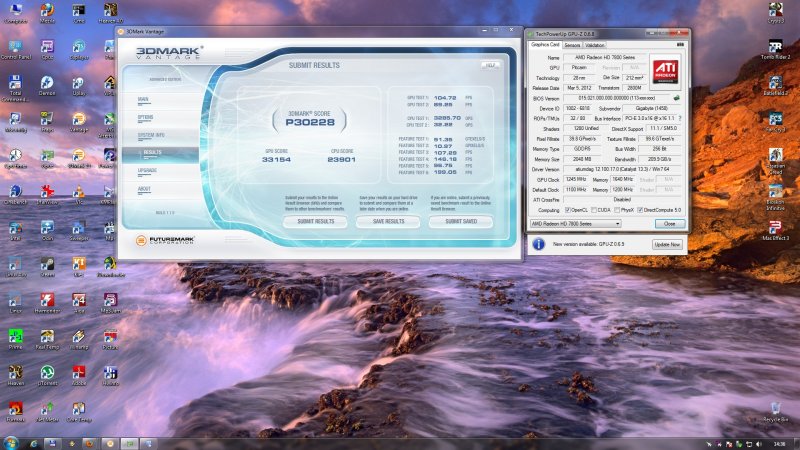Launch the Cinebench desktop shortcut
800x450 pixels.
[x=15, y=194]
